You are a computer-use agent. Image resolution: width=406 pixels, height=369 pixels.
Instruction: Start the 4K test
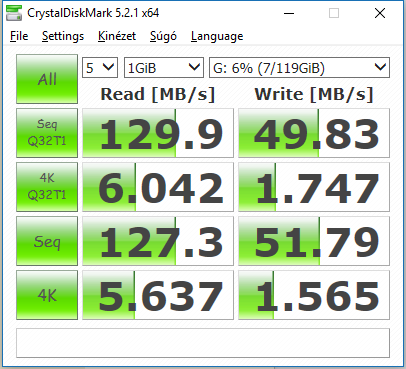pyautogui.click(x=47, y=295)
